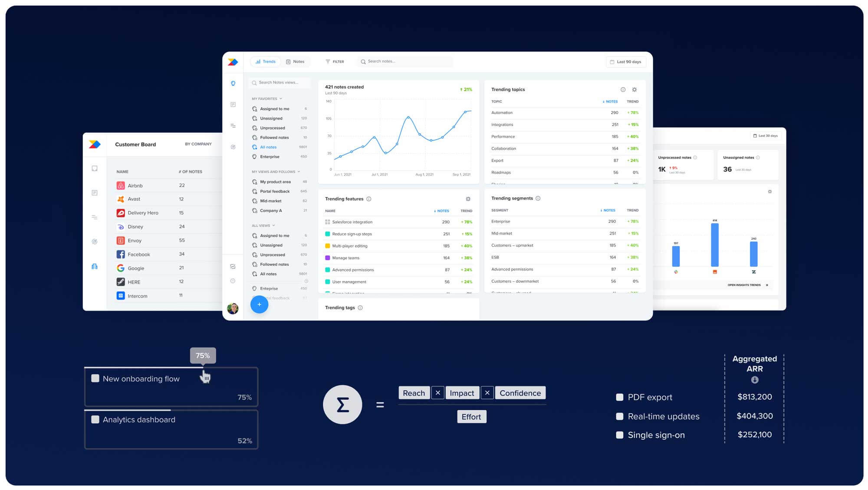868x490 pixels.
Task: Click Salesforce integration in Trending features
Action: pyautogui.click(x=352, y=222)
